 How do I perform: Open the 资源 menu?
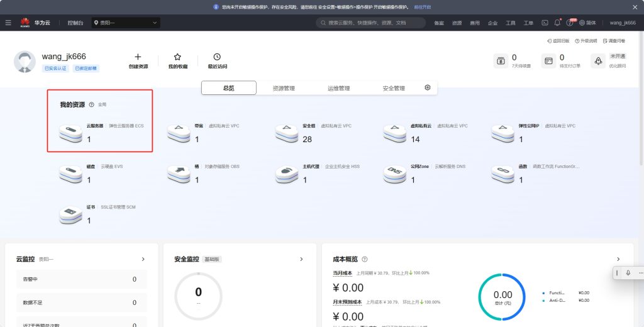click(x=457, y=23)
